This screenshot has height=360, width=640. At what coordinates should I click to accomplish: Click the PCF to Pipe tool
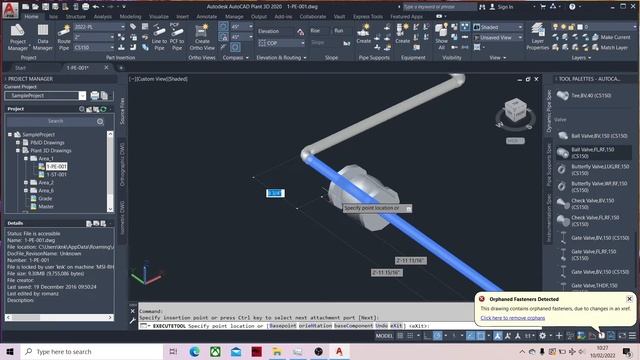click(176, 37)
